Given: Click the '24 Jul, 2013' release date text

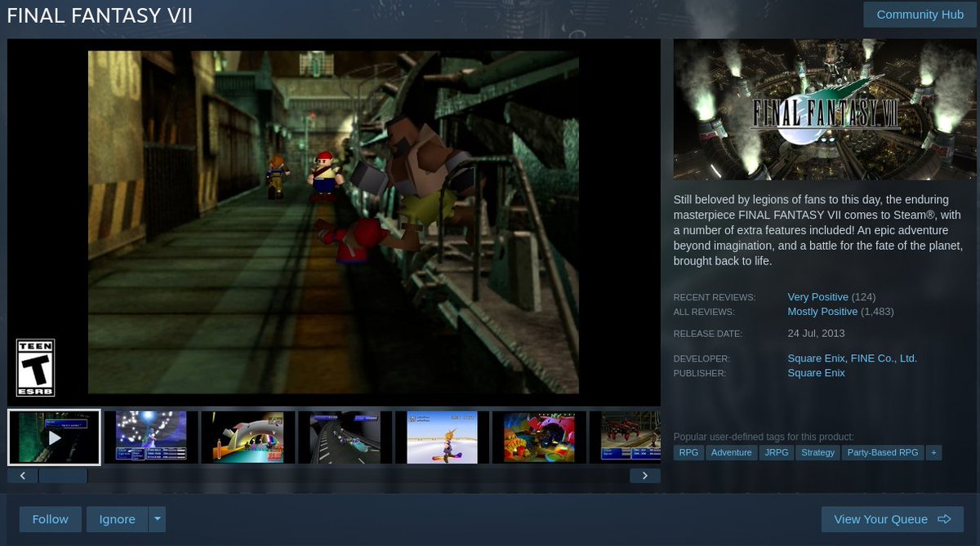Looking at the screenshot, I should [816, 333].
